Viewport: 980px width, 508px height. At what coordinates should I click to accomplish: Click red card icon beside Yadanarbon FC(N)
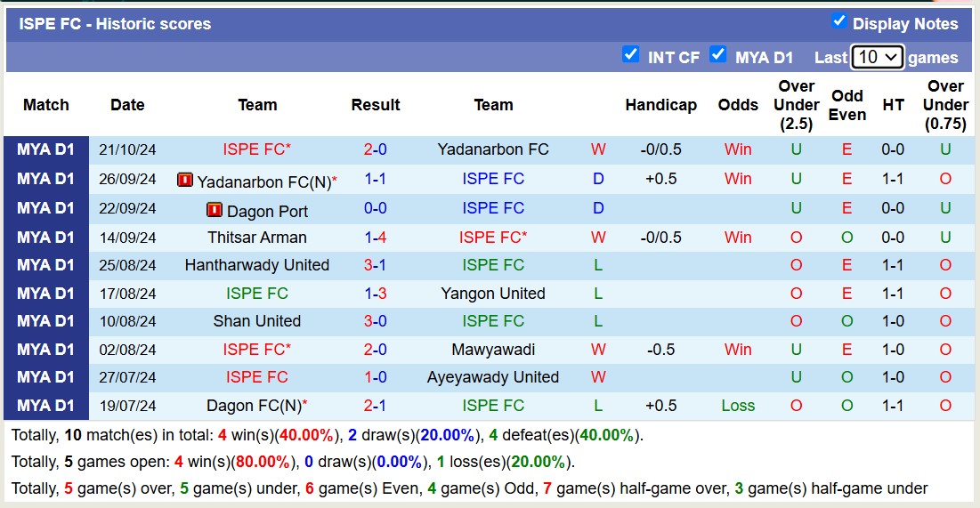[185, 180]
